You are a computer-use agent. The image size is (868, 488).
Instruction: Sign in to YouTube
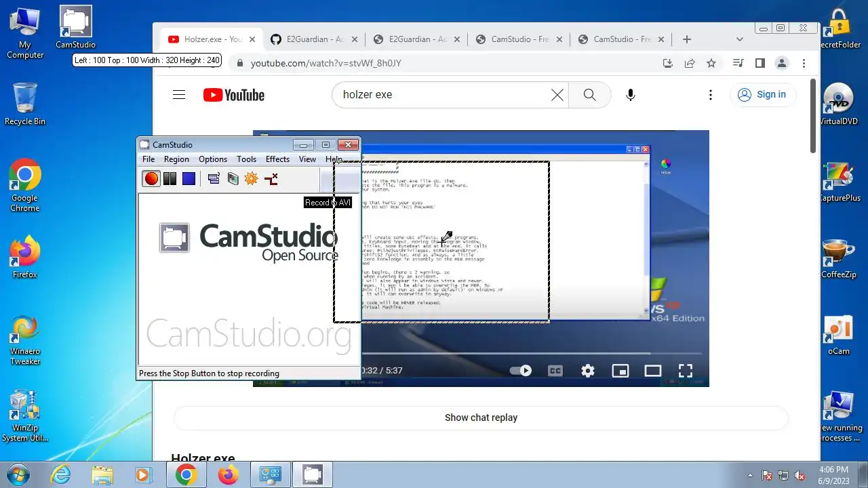763,95
